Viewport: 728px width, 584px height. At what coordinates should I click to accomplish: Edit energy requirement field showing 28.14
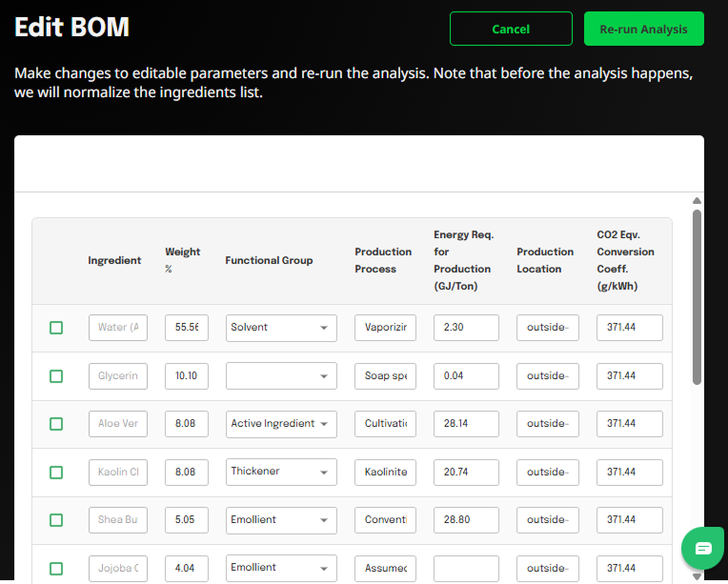(x=466, y=424)
